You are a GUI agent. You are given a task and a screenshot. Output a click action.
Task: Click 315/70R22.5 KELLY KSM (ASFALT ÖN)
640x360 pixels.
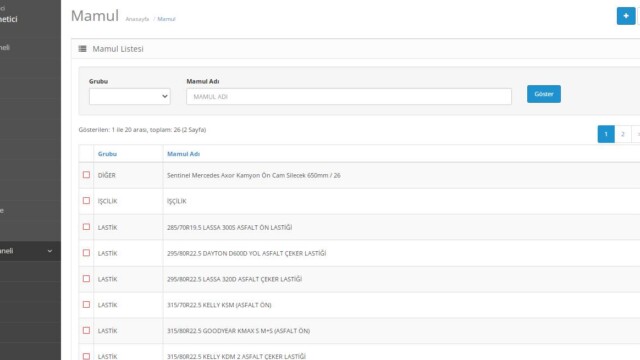coord(219,305)
